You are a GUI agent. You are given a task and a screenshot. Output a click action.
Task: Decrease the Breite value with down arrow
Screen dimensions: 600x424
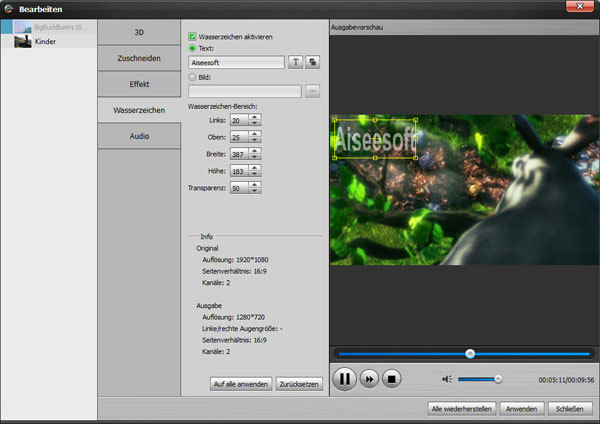coord(255,157)
